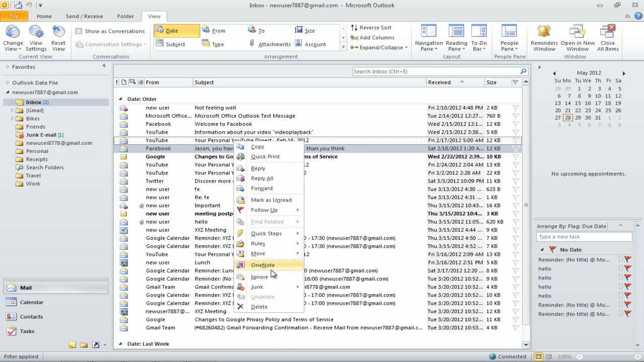This screenshot has height=362, width=644.
Task: Toggle flag for 'Not feeling well' email
Action: coord(516,108)
